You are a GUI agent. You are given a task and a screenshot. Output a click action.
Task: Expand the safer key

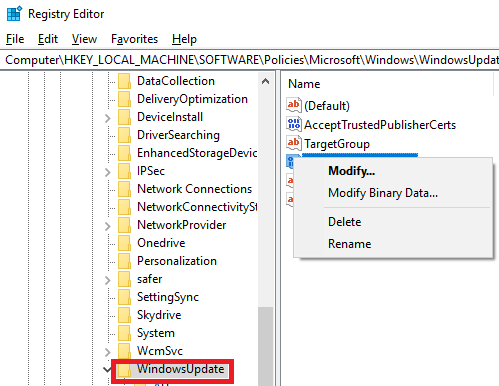108,280
